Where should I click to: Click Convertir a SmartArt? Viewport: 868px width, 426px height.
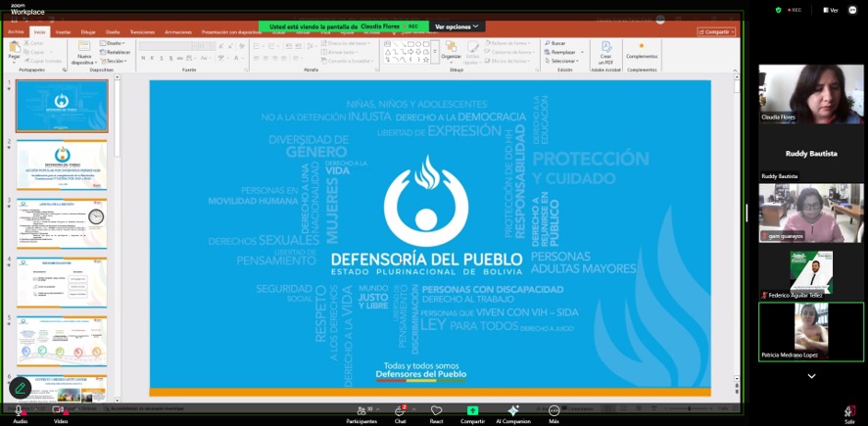coord(347,61)
